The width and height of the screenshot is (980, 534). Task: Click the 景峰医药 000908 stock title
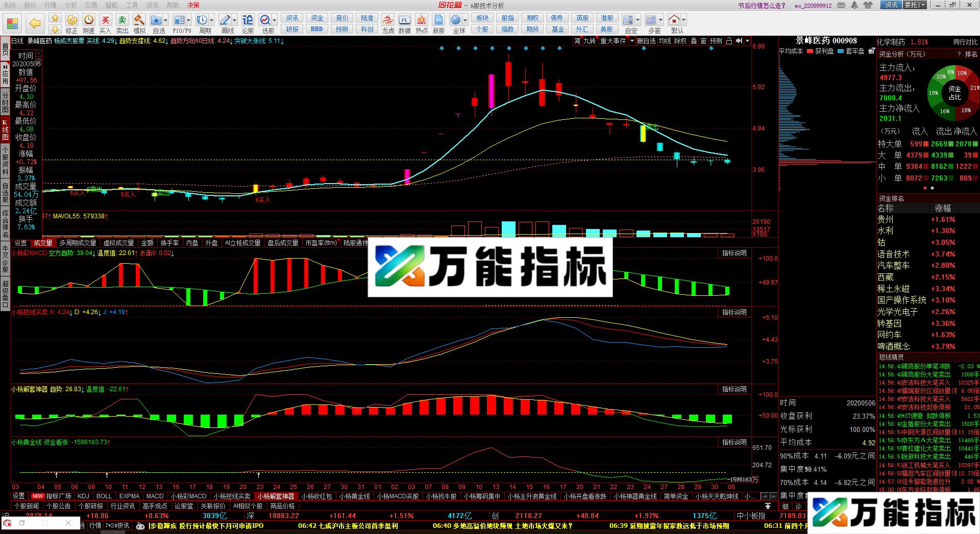click(826, 41)
